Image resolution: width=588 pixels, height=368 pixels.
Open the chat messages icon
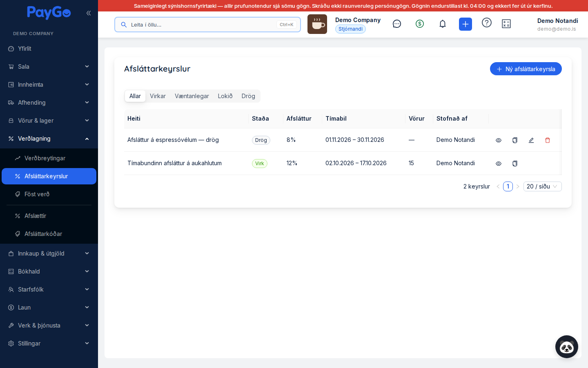pyautogui.click(x=397, y=24)
